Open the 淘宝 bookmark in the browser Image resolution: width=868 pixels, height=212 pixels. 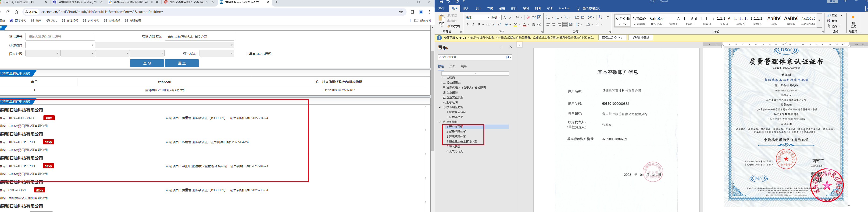coord(36,21)
